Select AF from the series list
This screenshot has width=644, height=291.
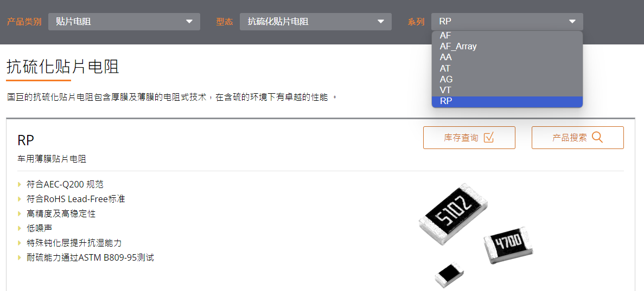coord(507,36)
